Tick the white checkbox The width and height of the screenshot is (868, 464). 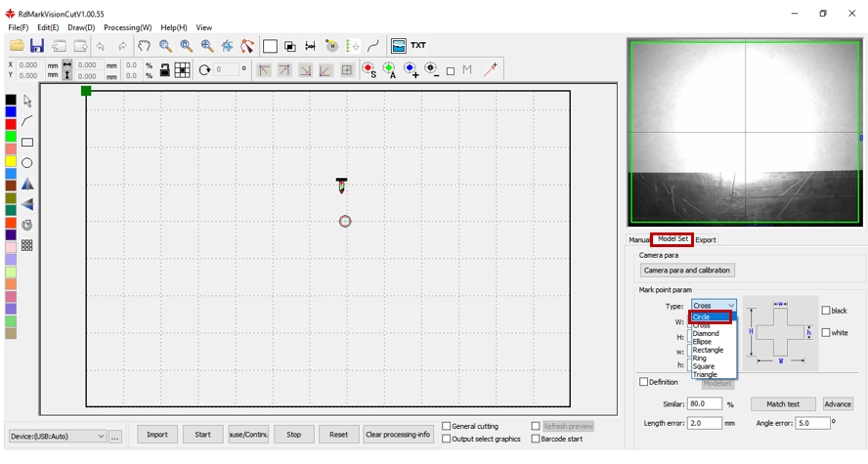coord(825,332)
